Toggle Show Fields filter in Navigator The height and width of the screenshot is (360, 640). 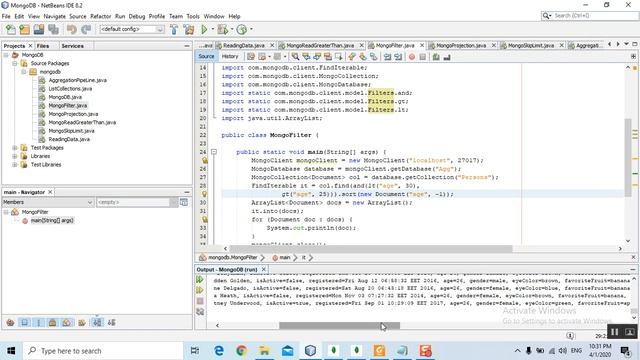(x=24, y=322)
